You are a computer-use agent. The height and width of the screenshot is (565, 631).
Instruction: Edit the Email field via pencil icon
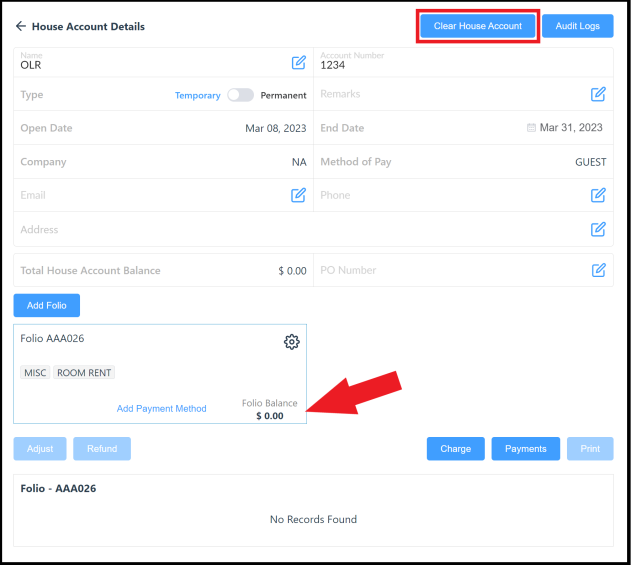pyautogui.click(x=298, y=195)
